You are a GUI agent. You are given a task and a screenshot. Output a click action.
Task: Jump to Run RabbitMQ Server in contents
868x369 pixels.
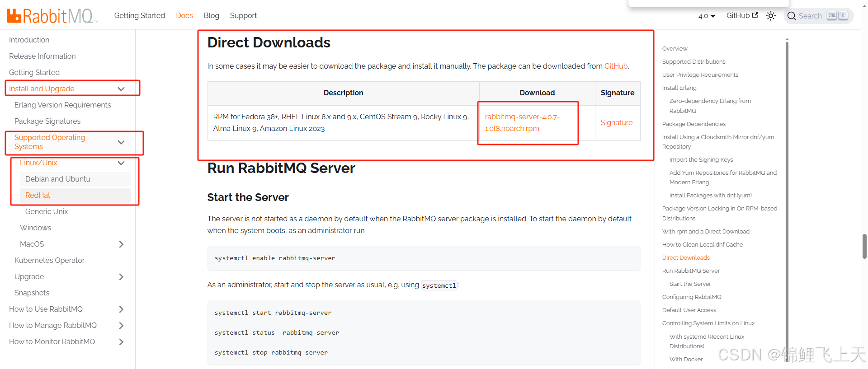691,271
